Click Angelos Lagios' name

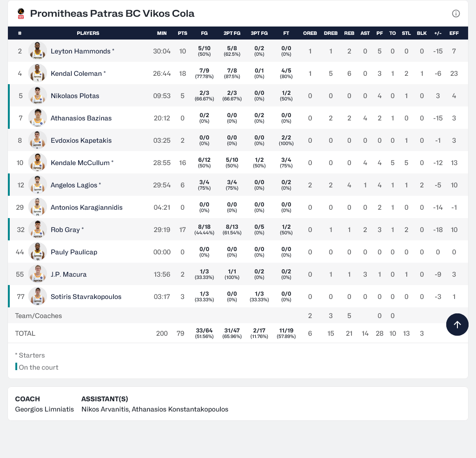click(74, 185)
